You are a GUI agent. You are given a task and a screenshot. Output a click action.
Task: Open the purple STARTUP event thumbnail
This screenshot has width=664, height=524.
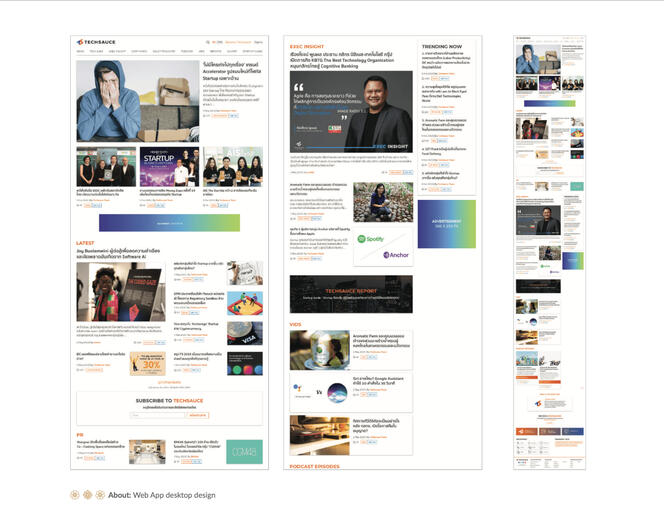(x=169, y=167)
